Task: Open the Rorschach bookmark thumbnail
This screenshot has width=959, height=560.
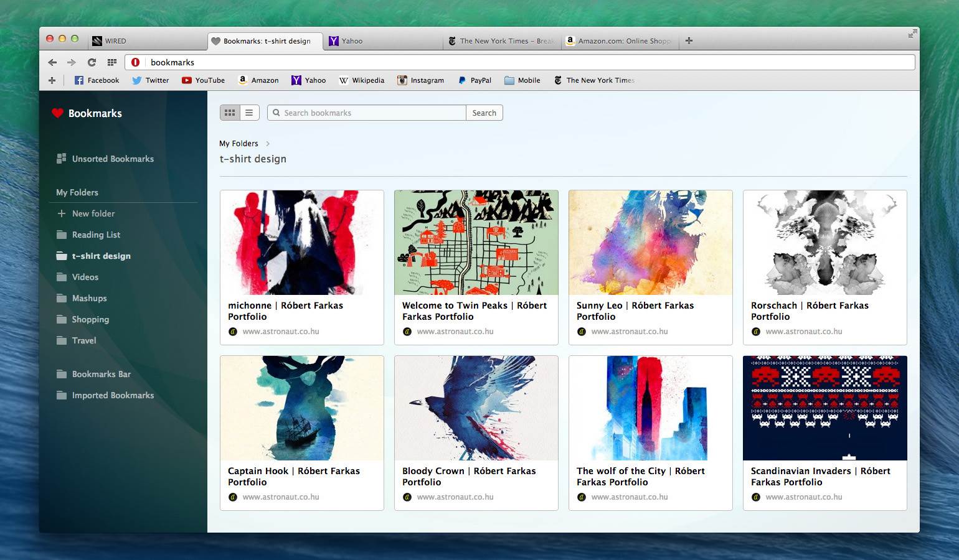Action: (x=825, y=243)
